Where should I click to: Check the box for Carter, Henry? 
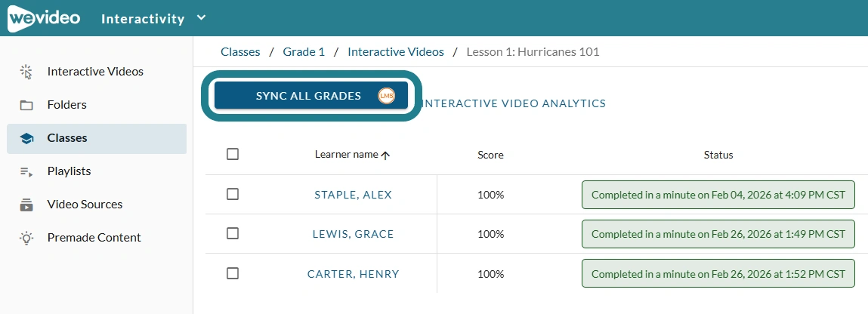point(233,273)
